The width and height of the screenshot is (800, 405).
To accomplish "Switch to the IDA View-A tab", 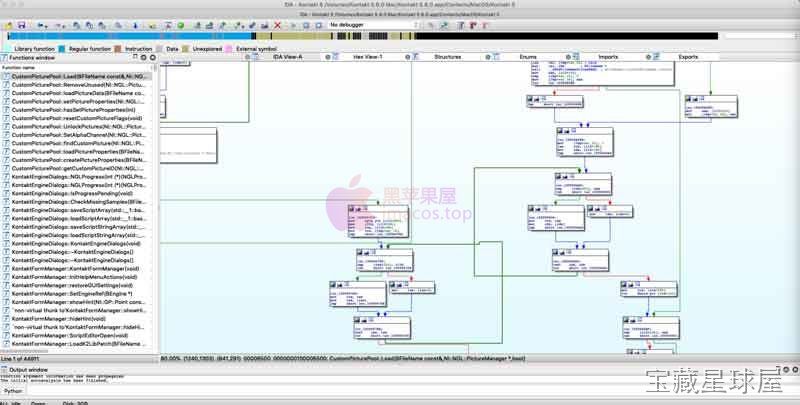I will pos(287,57).
